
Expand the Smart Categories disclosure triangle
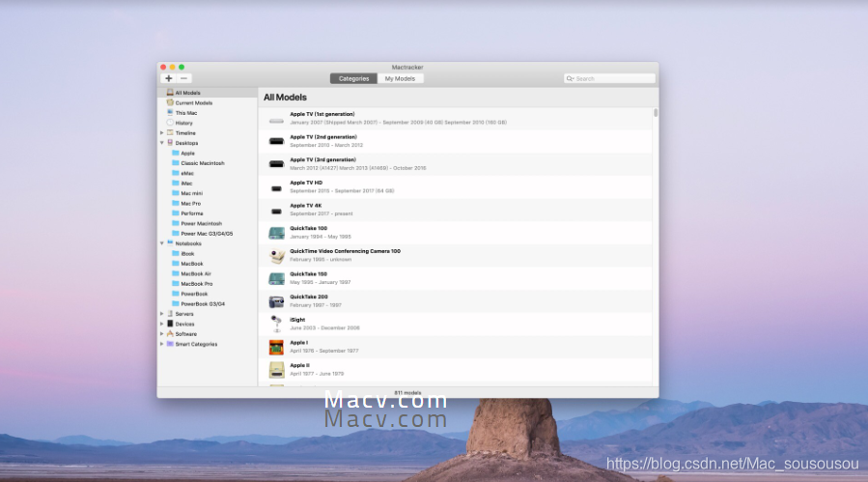pos(161,344)
